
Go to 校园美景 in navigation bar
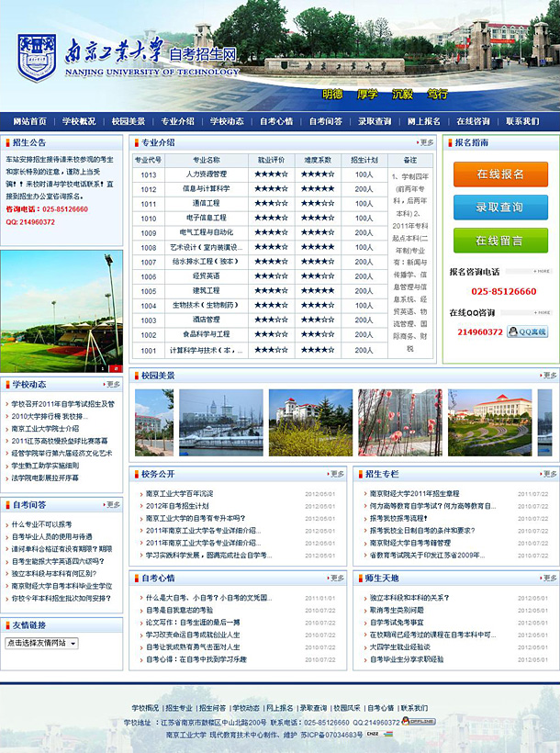pyautogui.click(x=129, y=121)
